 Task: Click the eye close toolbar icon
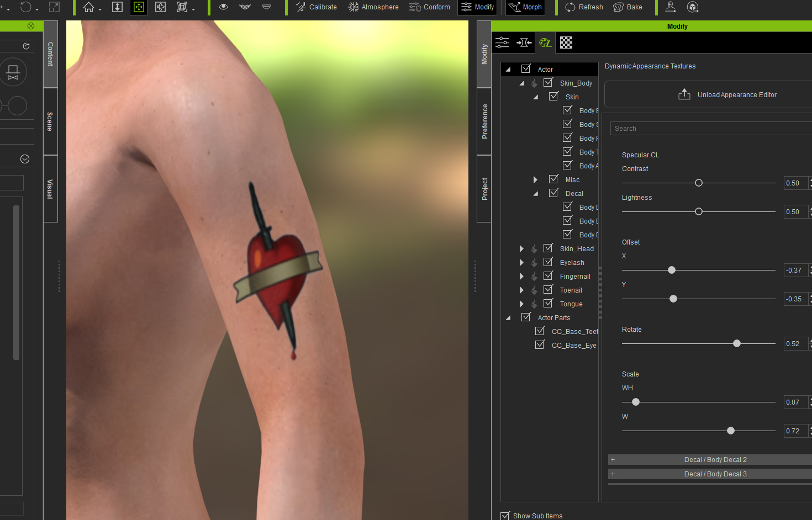coord(223,7)
